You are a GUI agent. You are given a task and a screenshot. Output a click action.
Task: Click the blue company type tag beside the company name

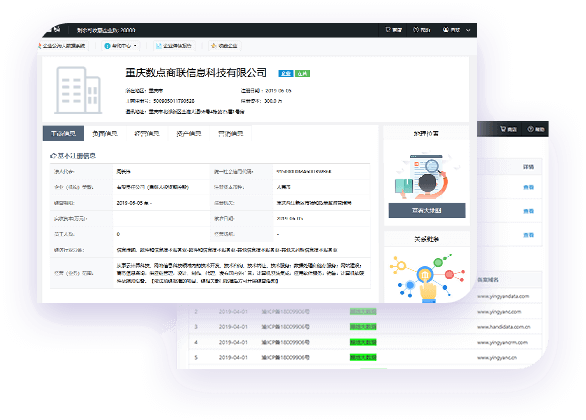coord(286,73)
